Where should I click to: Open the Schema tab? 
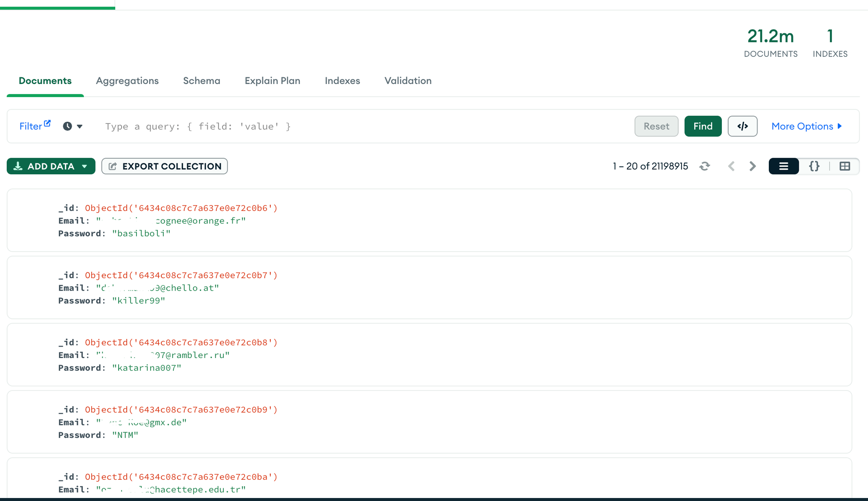pos(201,81)
